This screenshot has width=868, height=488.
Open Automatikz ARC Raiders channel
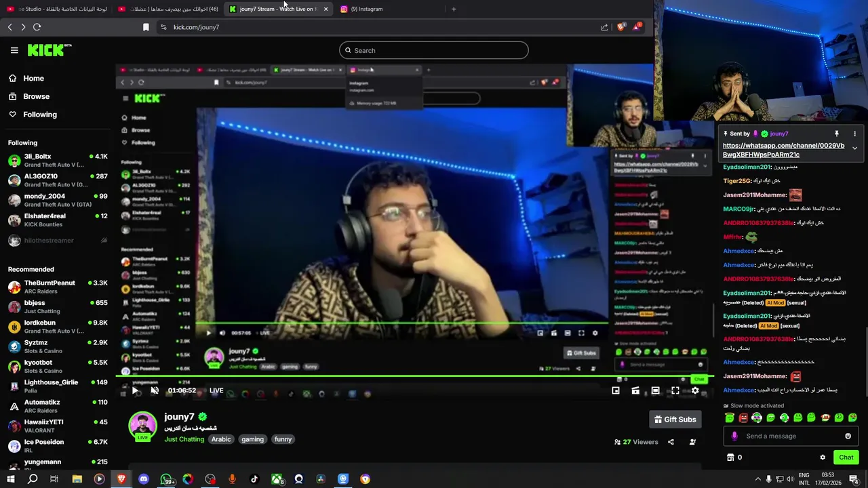(58, 406)
